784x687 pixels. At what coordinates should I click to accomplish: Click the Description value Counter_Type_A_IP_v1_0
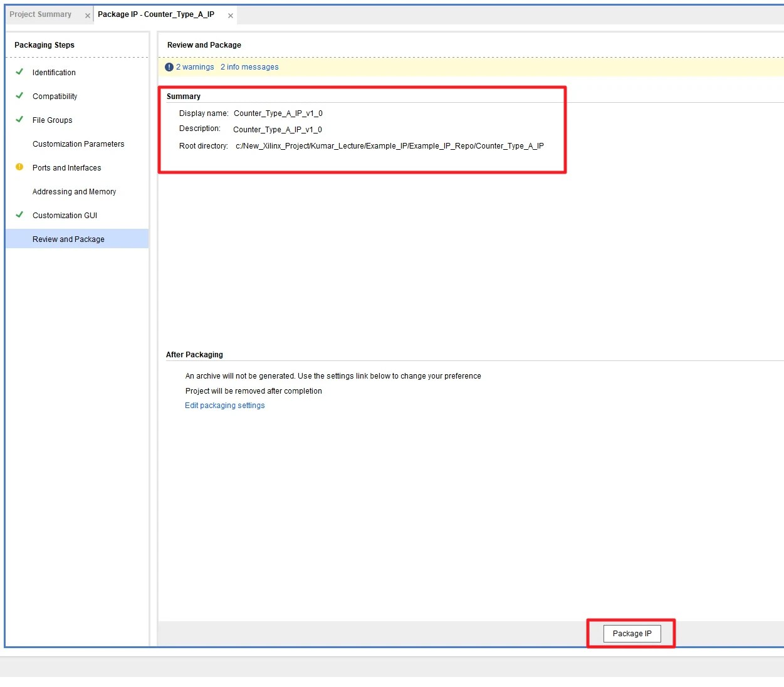[x=278, y=130]
